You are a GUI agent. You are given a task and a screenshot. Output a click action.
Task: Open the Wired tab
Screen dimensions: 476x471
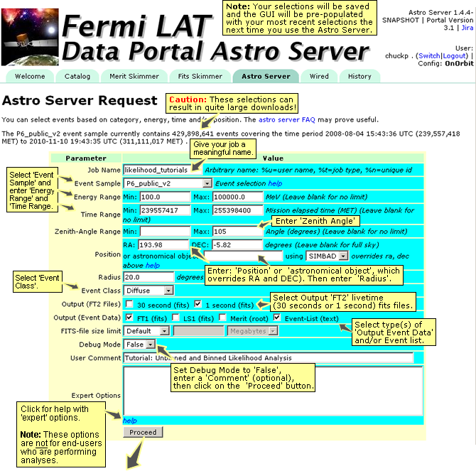(x=319, y=76)
